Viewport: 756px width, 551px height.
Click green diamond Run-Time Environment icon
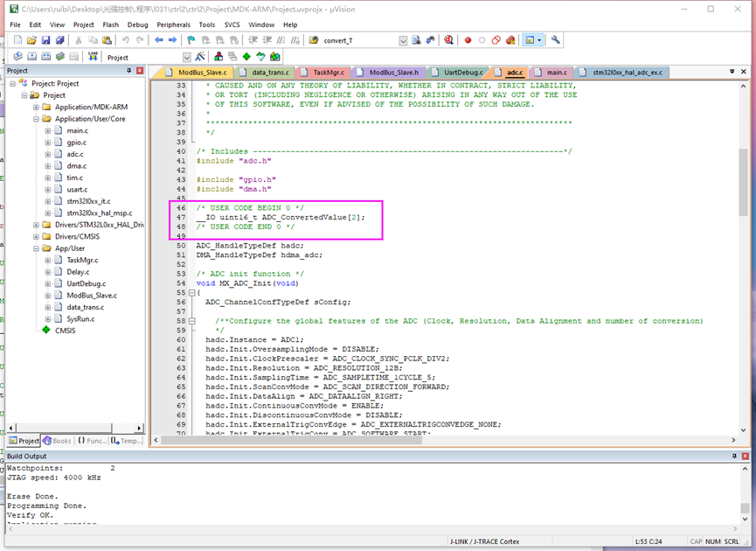pyautogui.click(x=246, y=57)
